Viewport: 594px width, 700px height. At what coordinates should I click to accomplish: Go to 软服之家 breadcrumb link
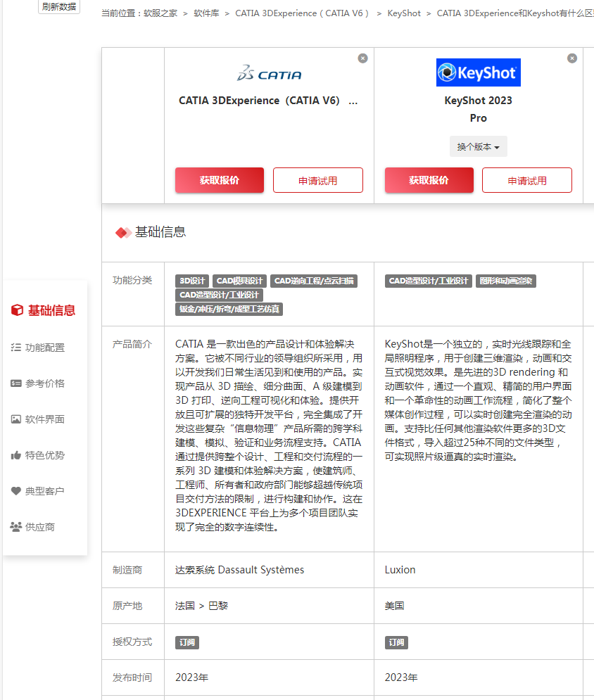160,13
